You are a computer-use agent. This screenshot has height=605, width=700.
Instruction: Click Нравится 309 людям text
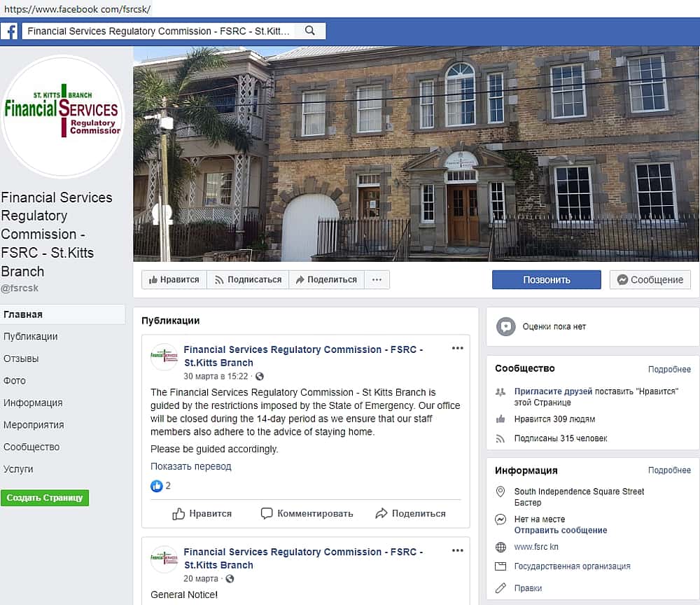coord(554,419)
